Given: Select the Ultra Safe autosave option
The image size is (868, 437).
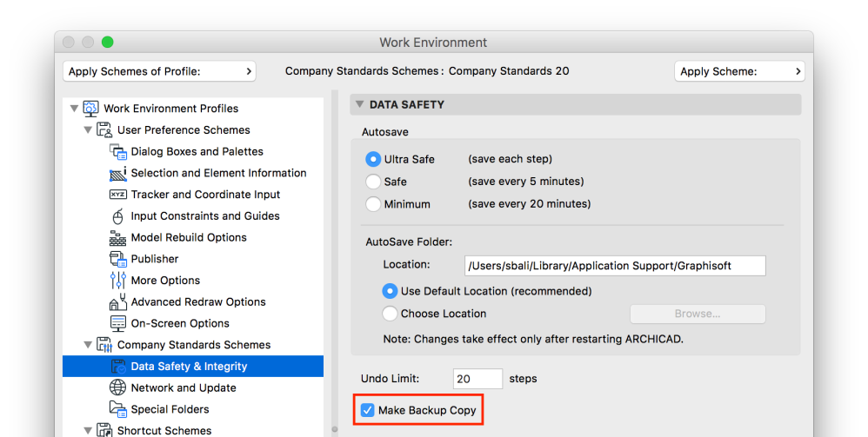Looking at the screenshot, I should click(373, 159).
